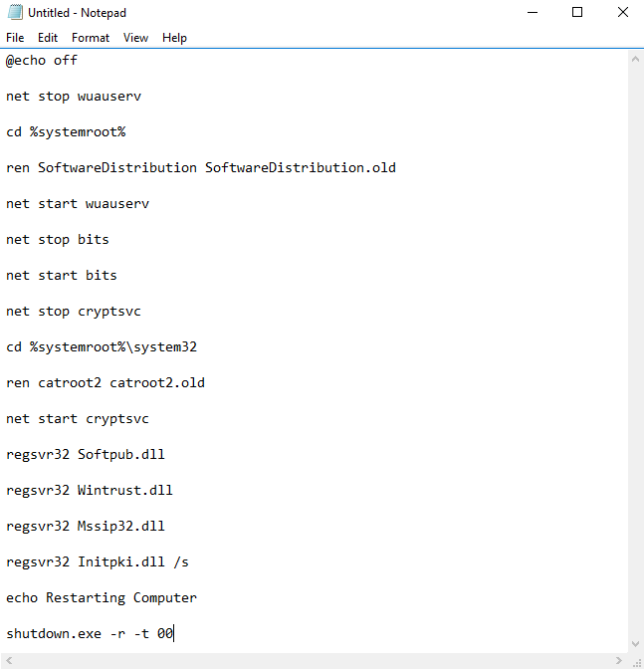Click the vertical scrollbar up arrow
Viewport: 644px width, 669px height.
(x=635, y=60)
